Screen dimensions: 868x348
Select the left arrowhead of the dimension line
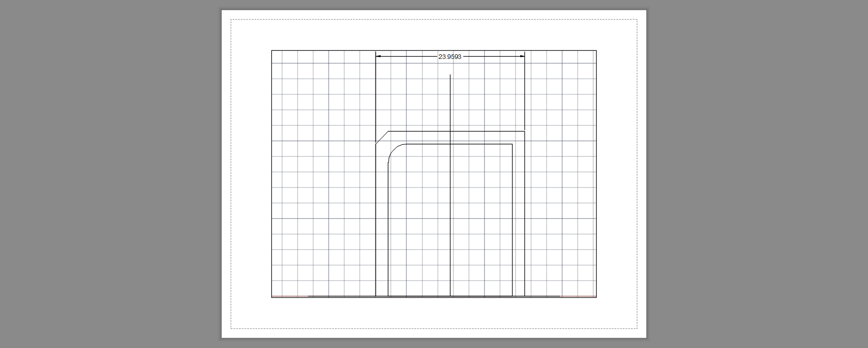378,56
